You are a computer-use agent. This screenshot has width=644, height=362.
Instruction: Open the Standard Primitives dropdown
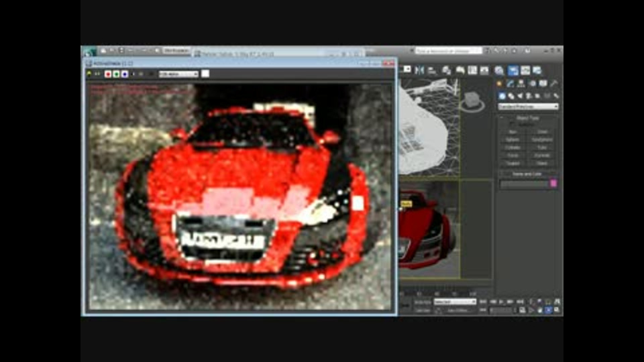tap(528, 107)
